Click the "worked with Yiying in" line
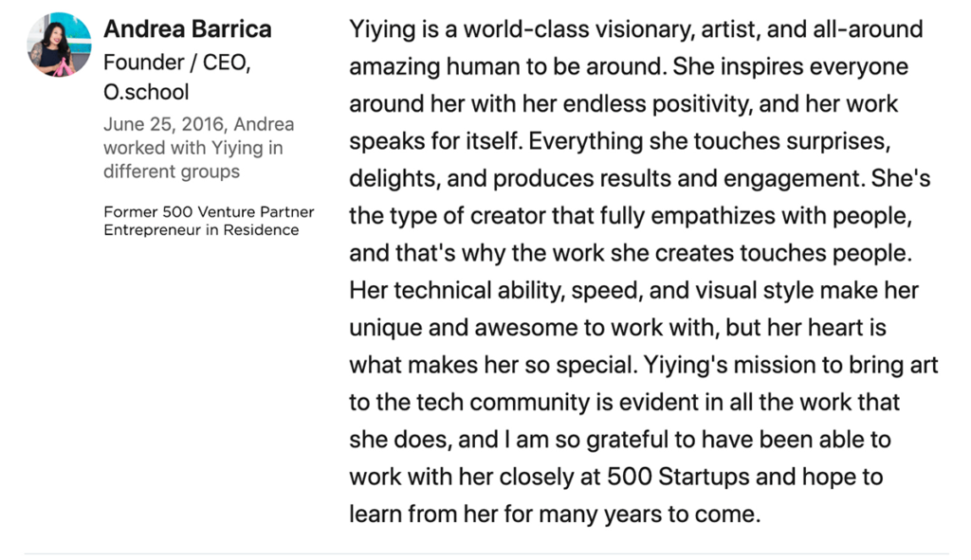 click(x=192, y=148)
